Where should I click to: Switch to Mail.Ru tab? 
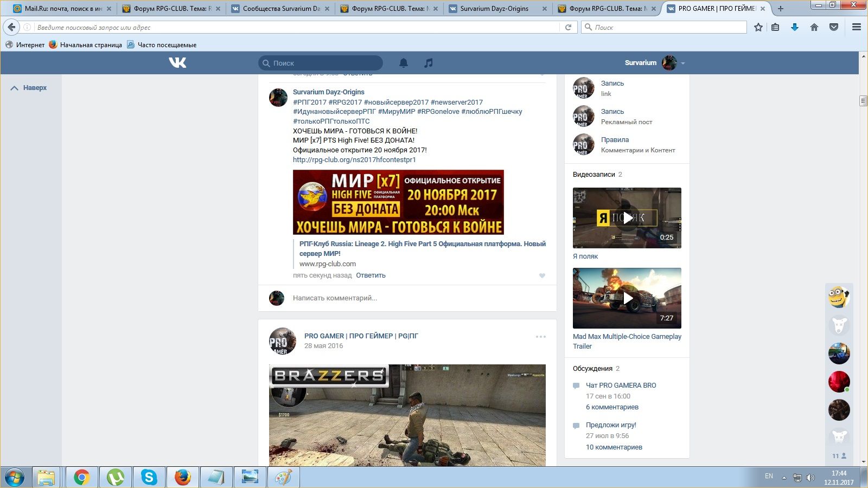pyautogui.click(x=62, y=9)
